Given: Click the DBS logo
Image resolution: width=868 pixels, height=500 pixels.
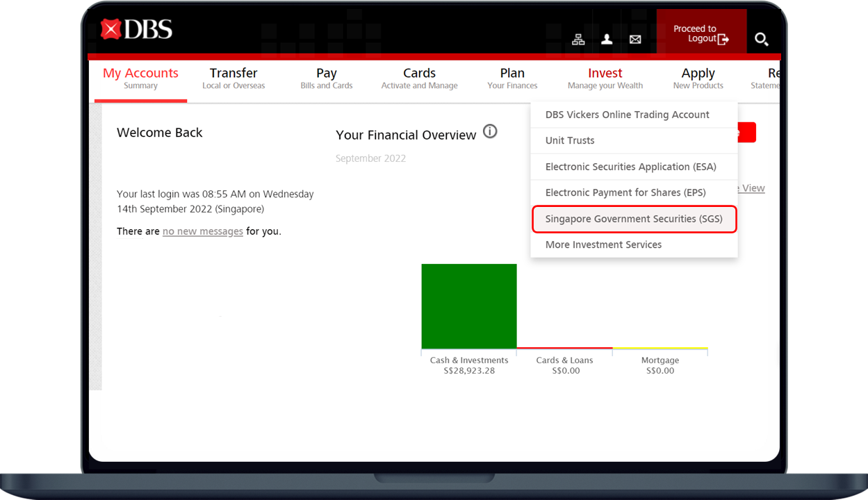Looking at the screenshot, I should click(x=136, y=29).
